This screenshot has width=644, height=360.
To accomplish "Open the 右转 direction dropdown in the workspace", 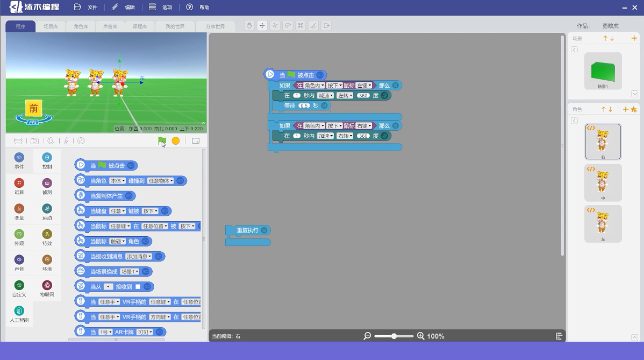I will tap(345, 136).
